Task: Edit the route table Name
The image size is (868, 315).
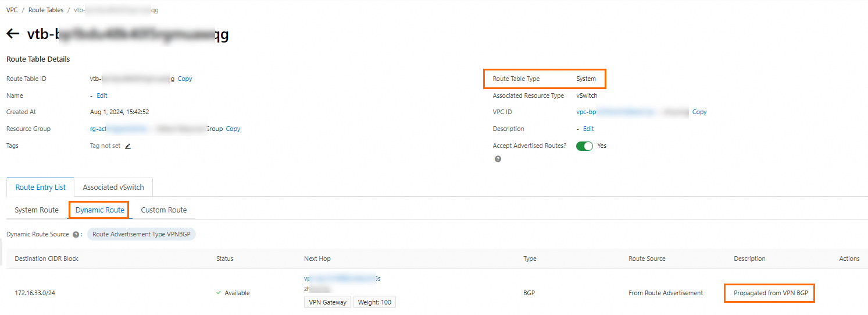Action: point(102,95)
